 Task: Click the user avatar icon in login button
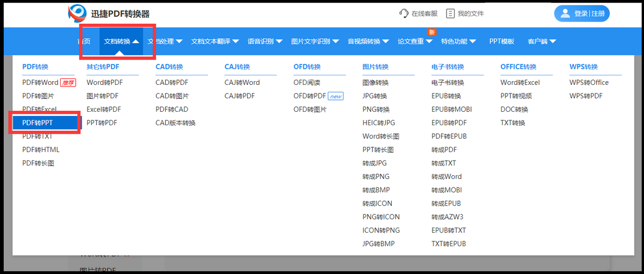pos(565,13)
